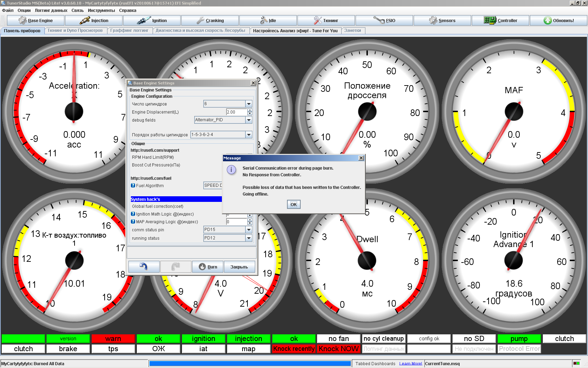
Task: Expand the Порядок работы цилиндров firing order dropdown
Action: (x=249, y=135)
